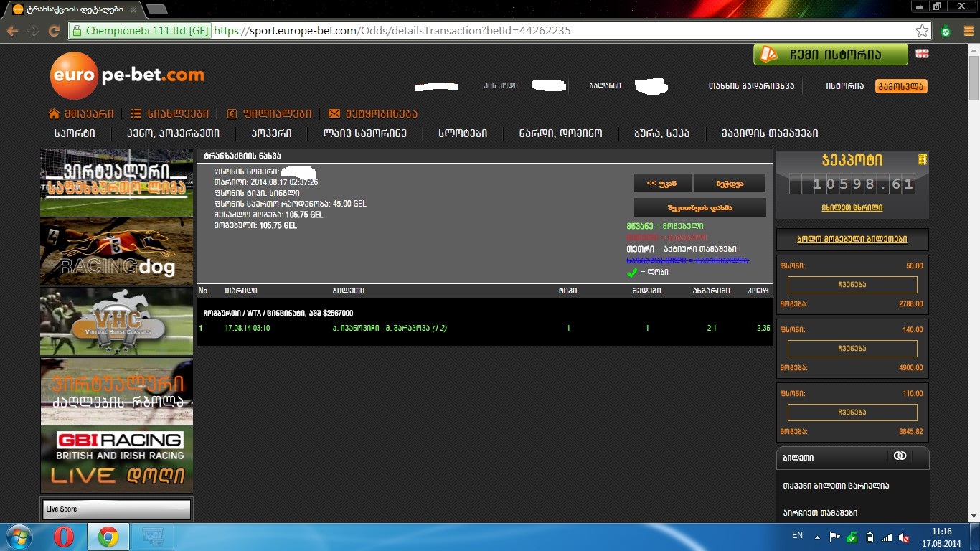Open the სლოტები menu section
980x551 pixels.
pyautogui.click(x=463, y=133)
